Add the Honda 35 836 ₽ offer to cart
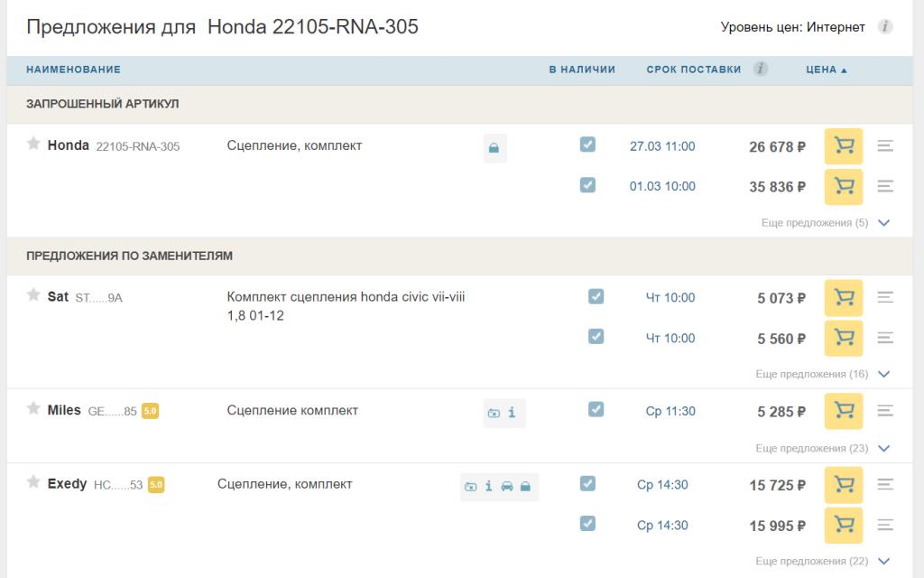The width and height of the screenshot is (924, 578). 844,187
